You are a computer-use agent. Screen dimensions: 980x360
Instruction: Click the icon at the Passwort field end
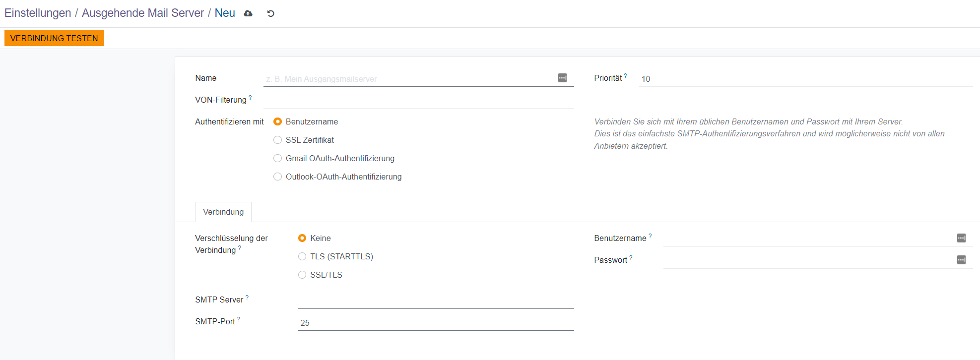click(961, 260)
